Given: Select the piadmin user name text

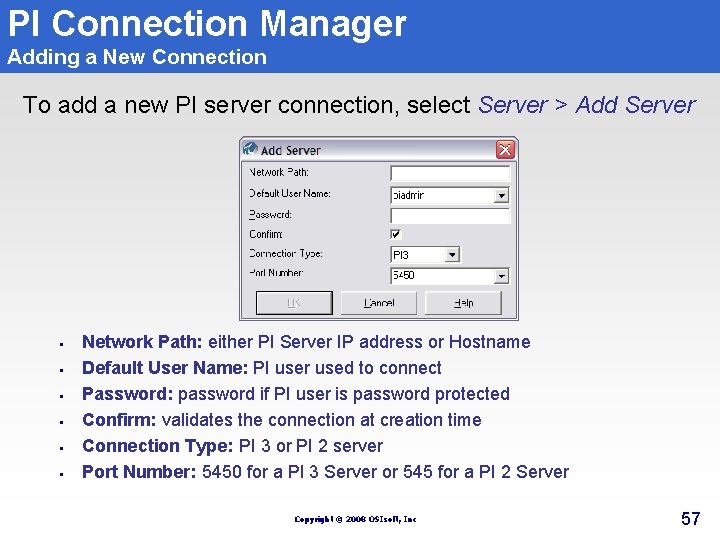Looking at the screenshot, I should pos(408,196).
